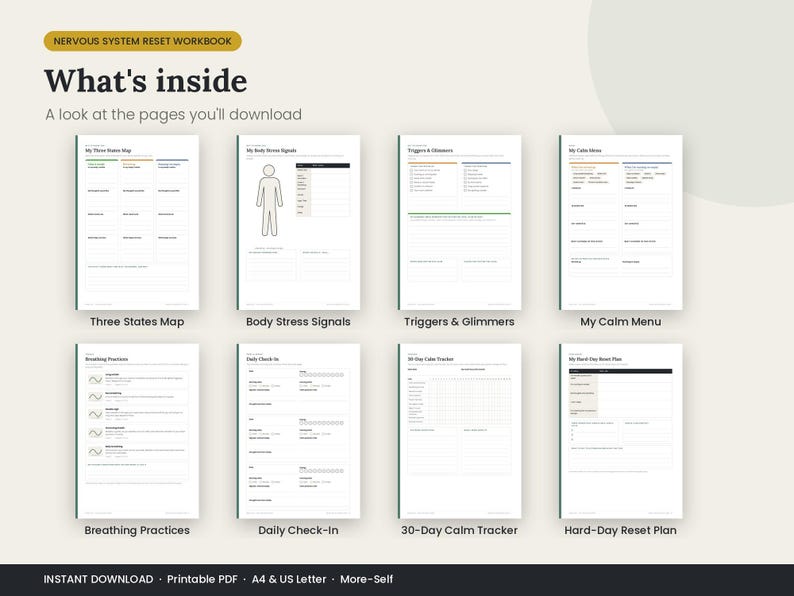Open the 30-Day Calm Tracker page thumbnail

pos(459,431)
